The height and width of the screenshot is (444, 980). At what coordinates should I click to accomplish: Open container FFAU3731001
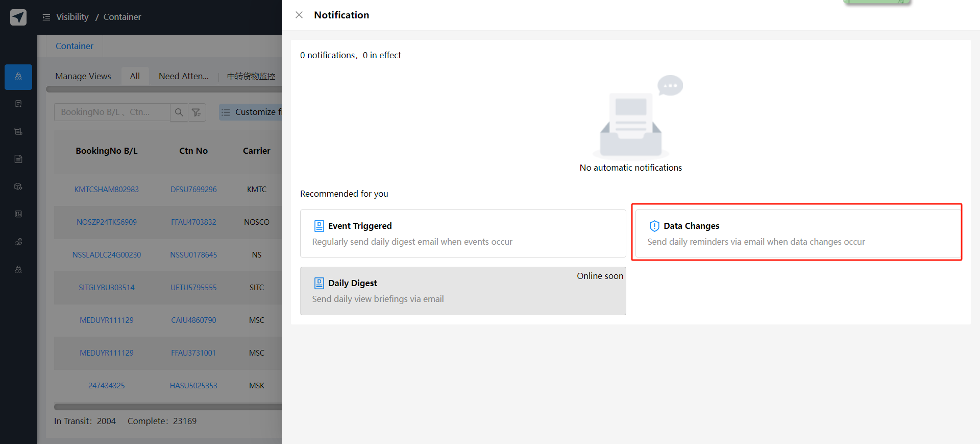click(193, 353)
